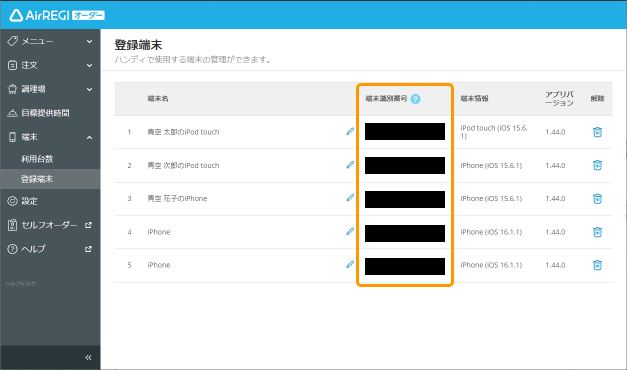Click the ヘルプデスク link
The image size is (627, 370).
coord(20,284)
